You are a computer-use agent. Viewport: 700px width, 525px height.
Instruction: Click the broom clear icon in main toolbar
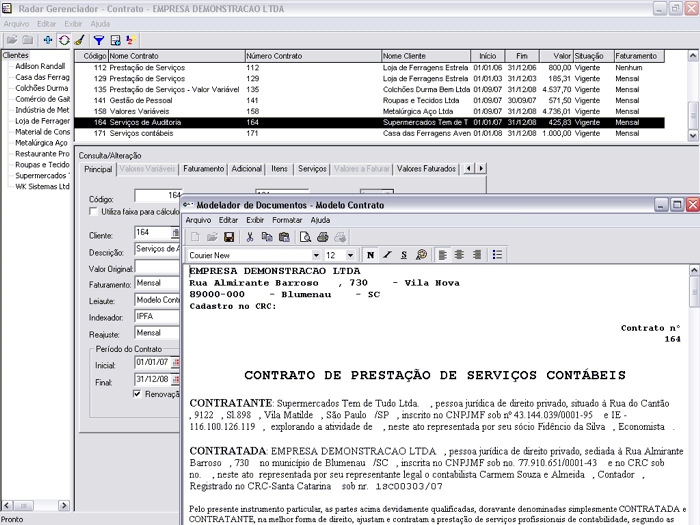coord(79,40)
